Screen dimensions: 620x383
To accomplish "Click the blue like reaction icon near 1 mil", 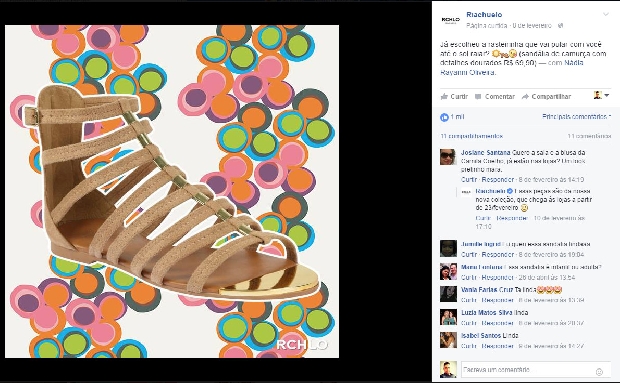I will click(444, 117).
